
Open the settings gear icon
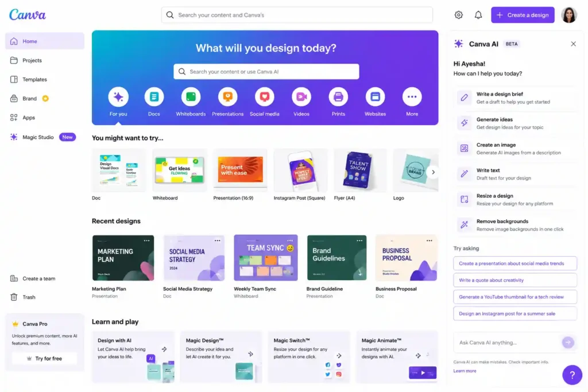[459, 15]
